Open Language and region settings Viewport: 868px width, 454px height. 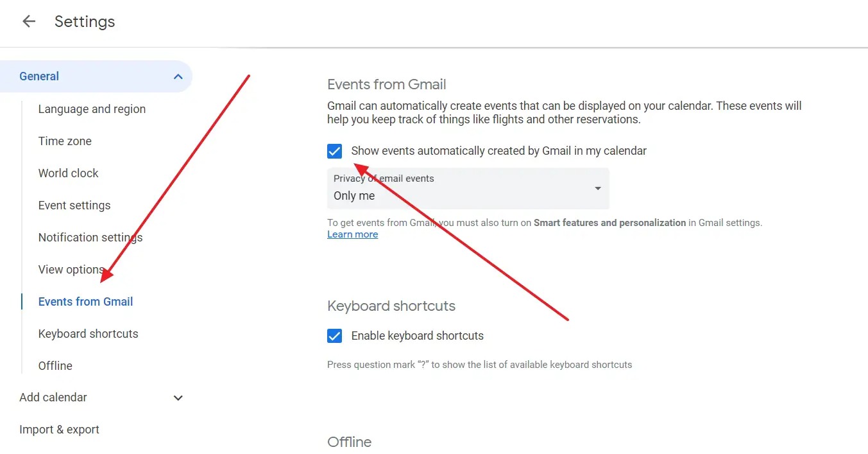click(92, 109)
